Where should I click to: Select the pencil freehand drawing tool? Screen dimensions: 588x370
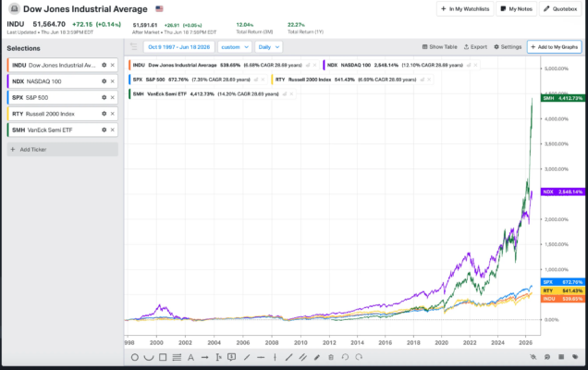click(317, 357)
